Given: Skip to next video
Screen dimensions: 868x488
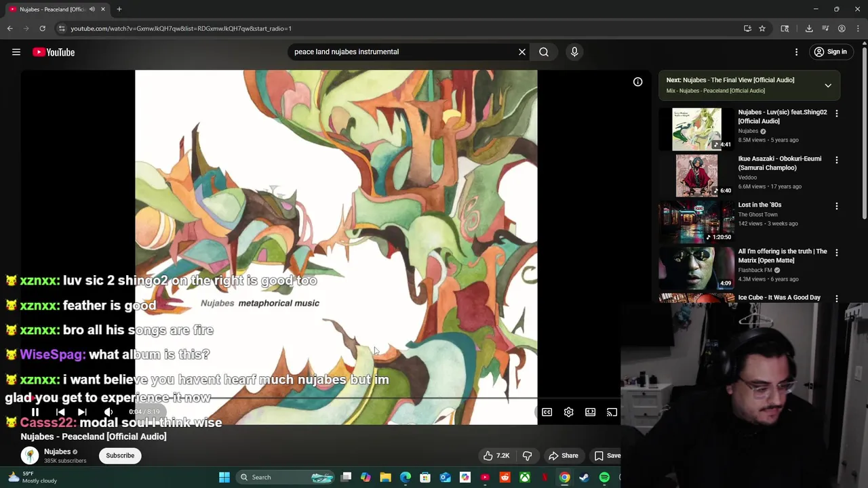Looking at the screenshot, I should [82, 412].
